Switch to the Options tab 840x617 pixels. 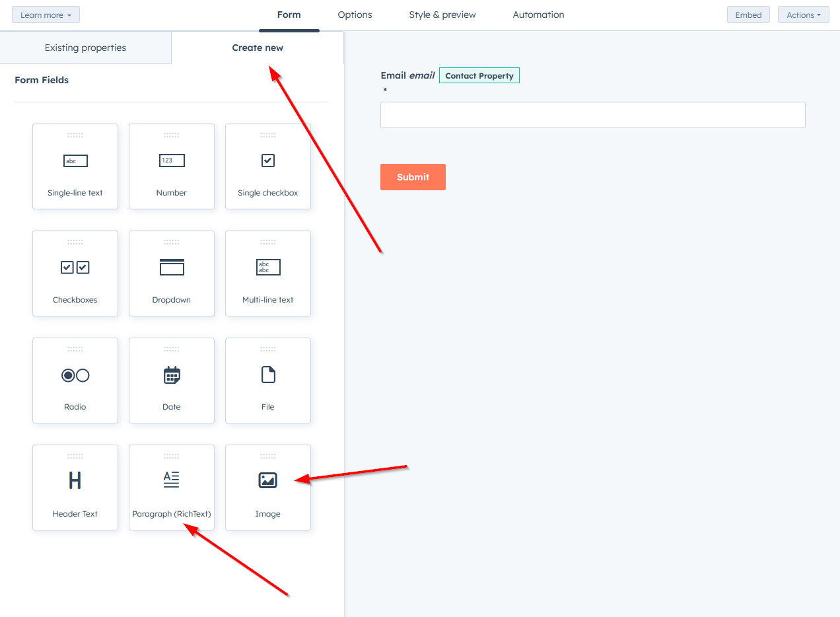(x=355, y=14)
